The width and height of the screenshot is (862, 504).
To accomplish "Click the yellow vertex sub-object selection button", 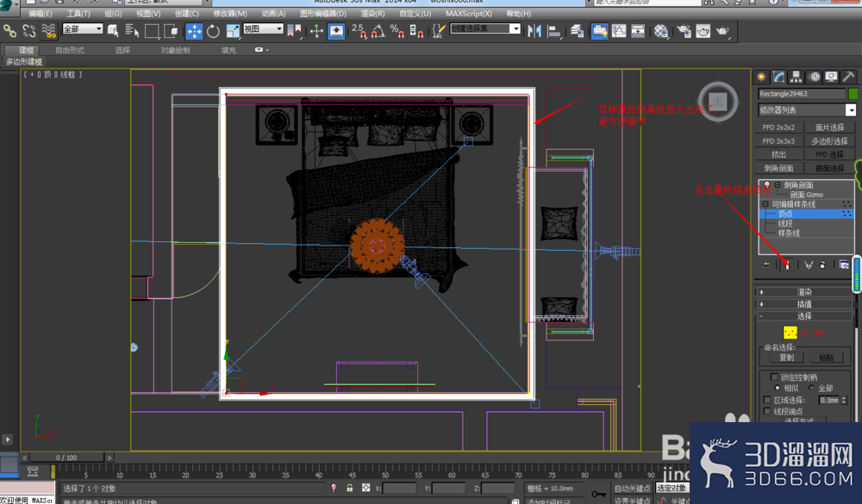I will coord(790,333).
